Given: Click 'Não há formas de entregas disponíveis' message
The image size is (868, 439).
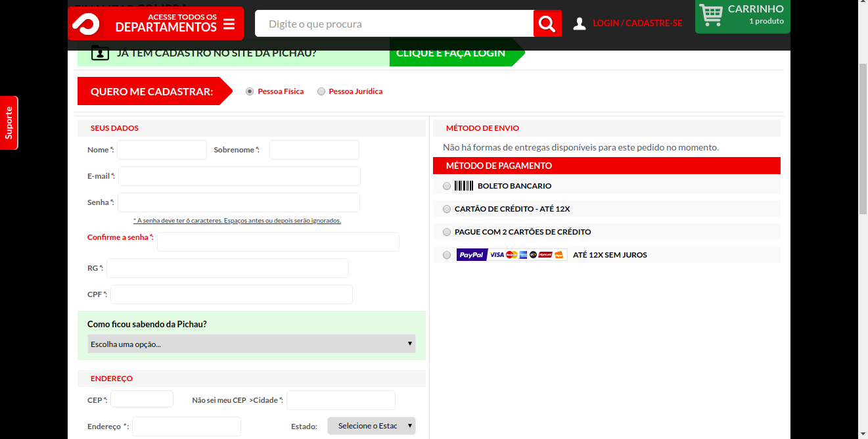Looking at the screenshot, I should pyautogui.click(x=581, y=147).
